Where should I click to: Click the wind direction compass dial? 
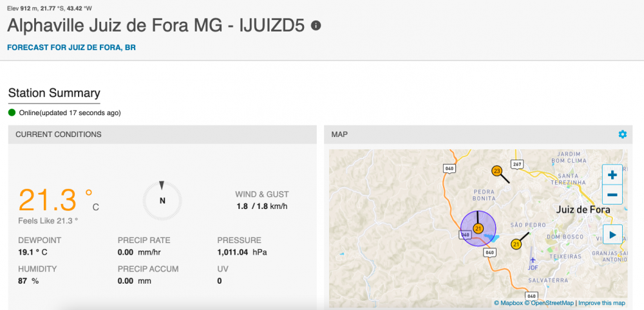coord(162,199)
